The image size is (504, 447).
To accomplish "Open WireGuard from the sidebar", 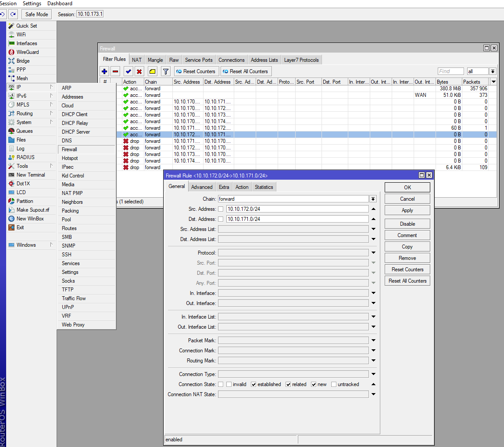I will pyautogui.click(x=28, y=52).
